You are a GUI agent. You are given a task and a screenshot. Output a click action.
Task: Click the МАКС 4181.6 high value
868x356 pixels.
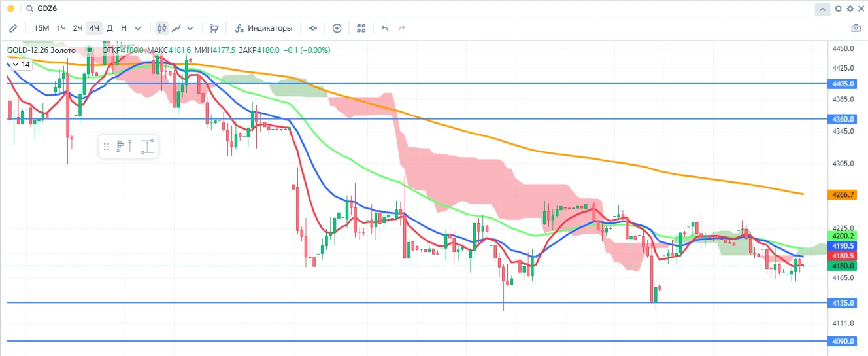169,50
